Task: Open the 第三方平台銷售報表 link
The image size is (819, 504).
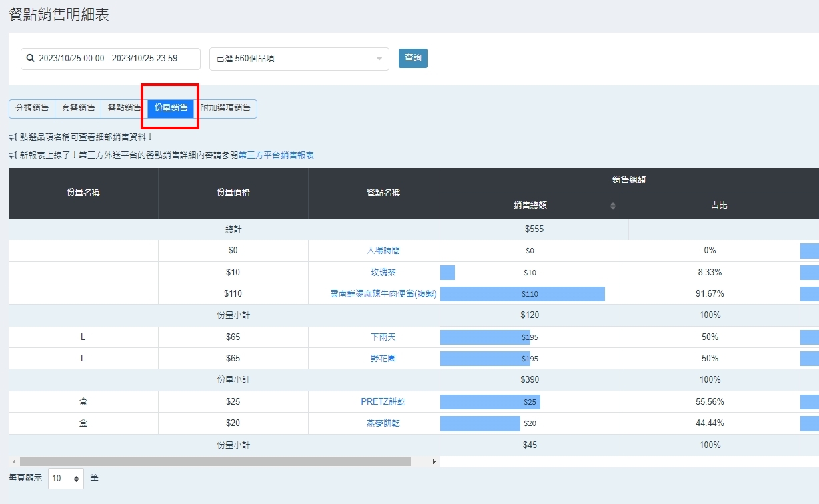Action: pos(276,155)
